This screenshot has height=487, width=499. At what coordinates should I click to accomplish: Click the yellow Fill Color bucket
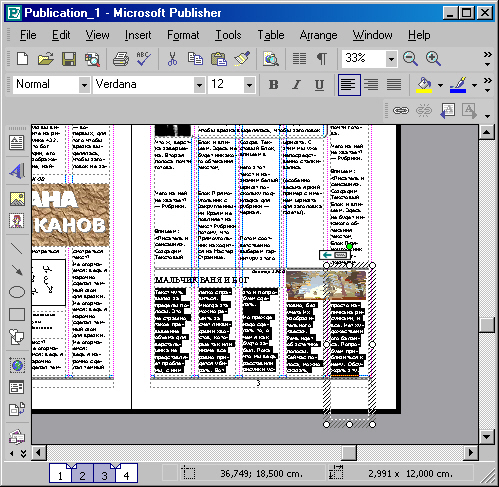point(424,85)
